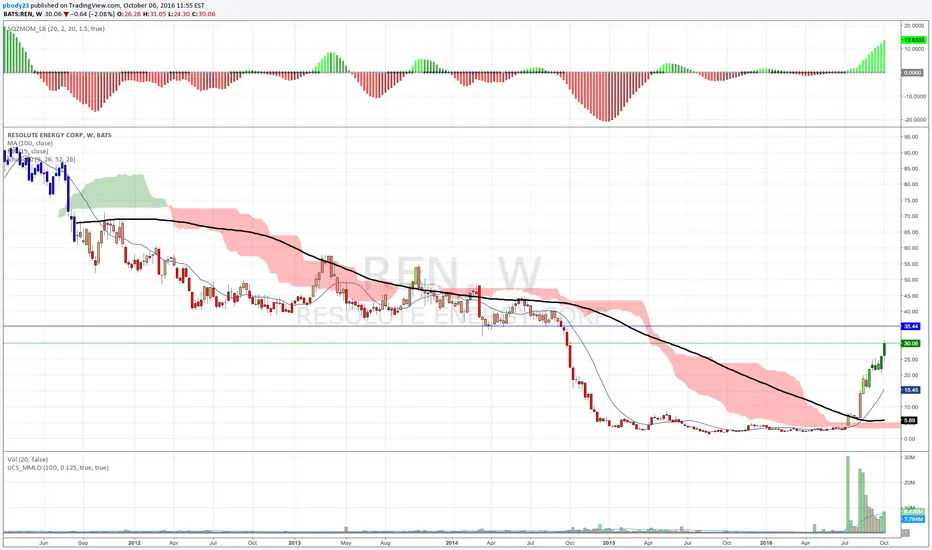This screenshot has width=932, height=550.
Task: Click the Sep label on time axis
Action: pos(83,543)
